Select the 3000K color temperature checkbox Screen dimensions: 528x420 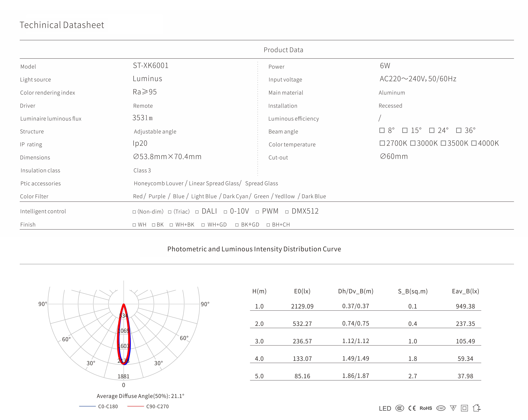pyautogui.click(x=413, y=143)
